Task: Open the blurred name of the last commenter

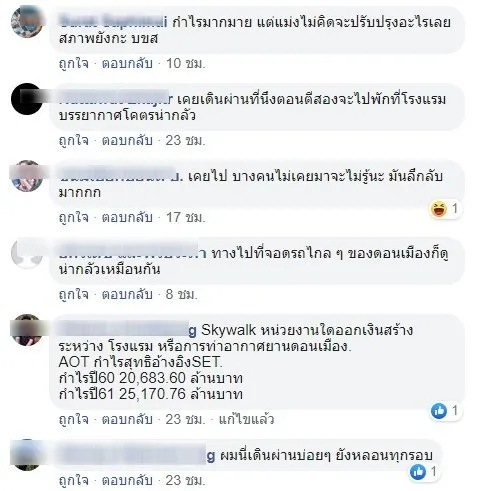Action: click(137, 455)
